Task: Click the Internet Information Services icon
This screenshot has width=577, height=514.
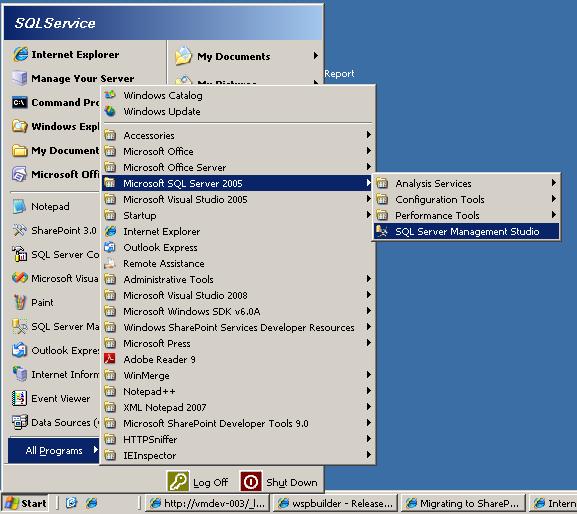Action: (x=20, y=374)
